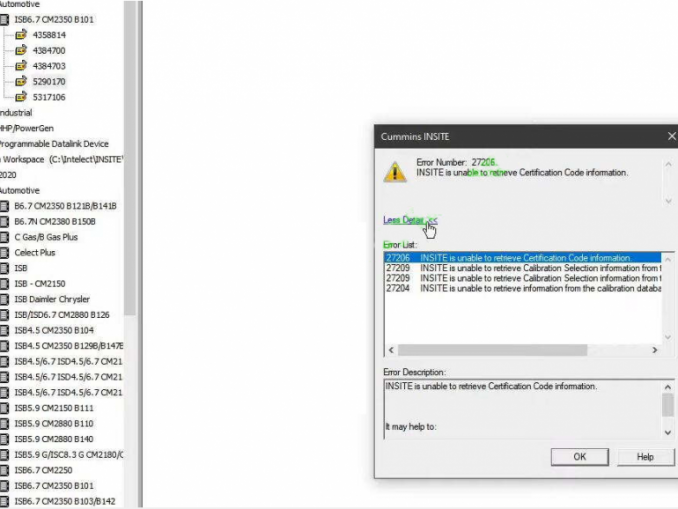This screenshot has height=509, width=678.
Task: Select calibration file icon for 4358814
Action: (x=21, y=35)
